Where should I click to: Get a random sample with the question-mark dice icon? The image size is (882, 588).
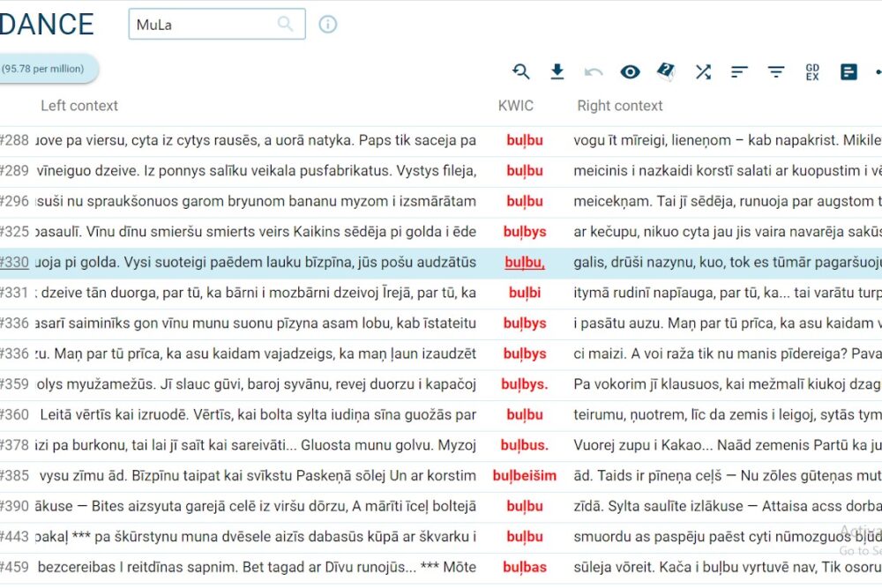pos(666,72)
